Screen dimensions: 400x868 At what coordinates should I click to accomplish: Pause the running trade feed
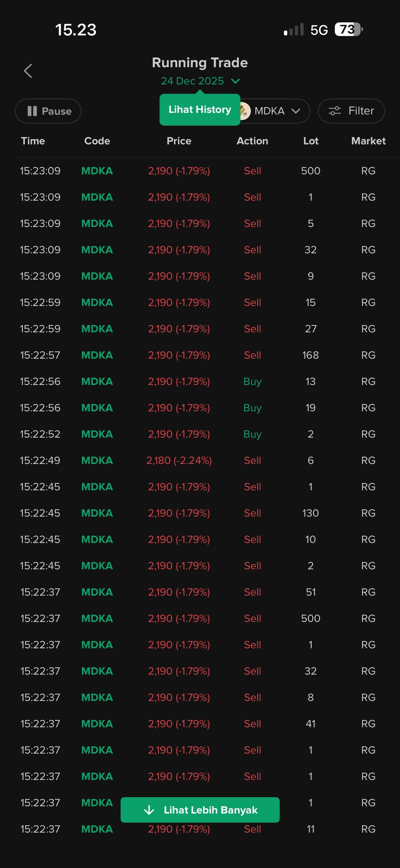48,111
